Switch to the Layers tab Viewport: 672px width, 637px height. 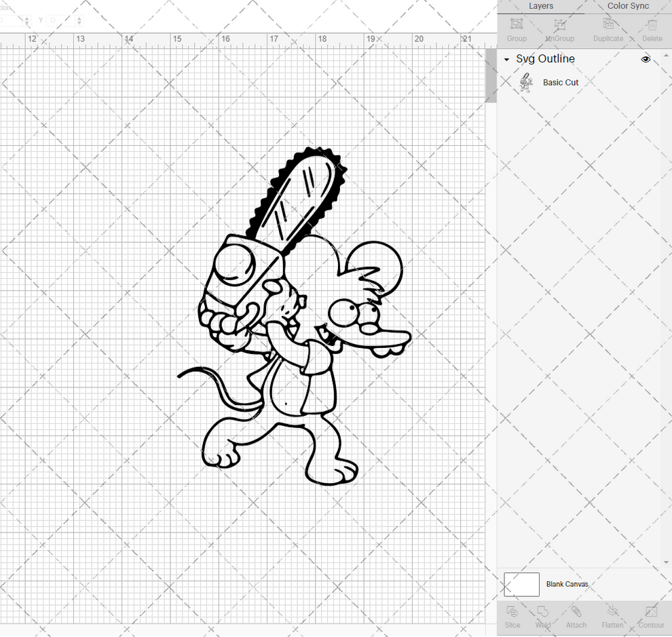tap(541, 6)
